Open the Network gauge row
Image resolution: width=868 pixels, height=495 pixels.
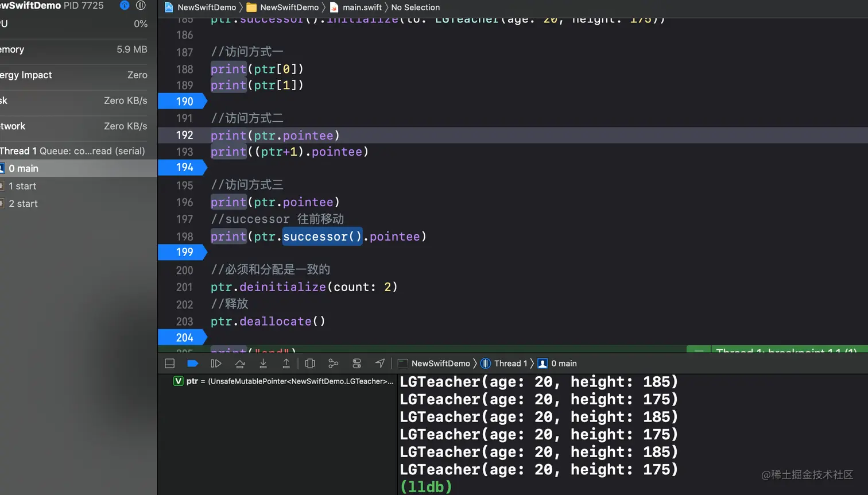73,126
